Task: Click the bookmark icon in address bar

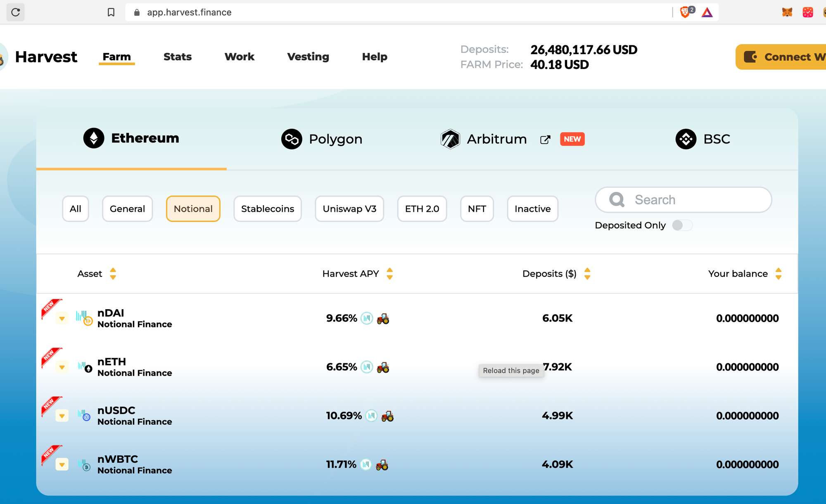Action: point(111,12)
